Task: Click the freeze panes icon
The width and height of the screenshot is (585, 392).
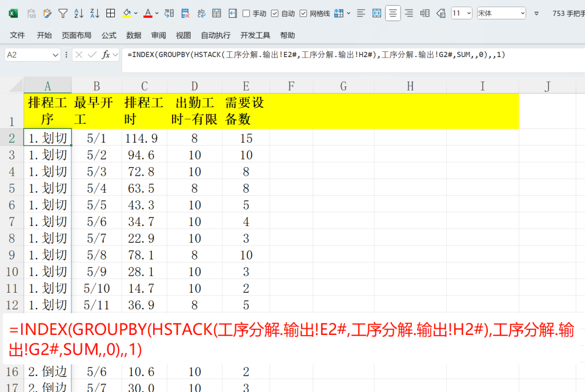Action: [217, 14]
